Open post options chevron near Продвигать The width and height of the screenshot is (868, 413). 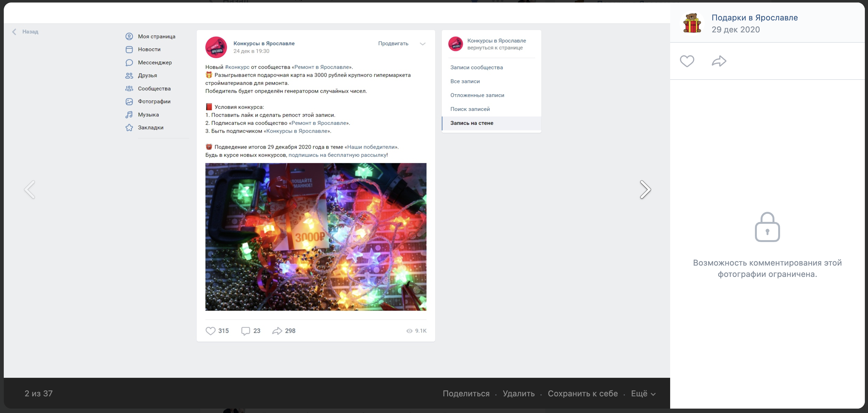pos(423,43)
